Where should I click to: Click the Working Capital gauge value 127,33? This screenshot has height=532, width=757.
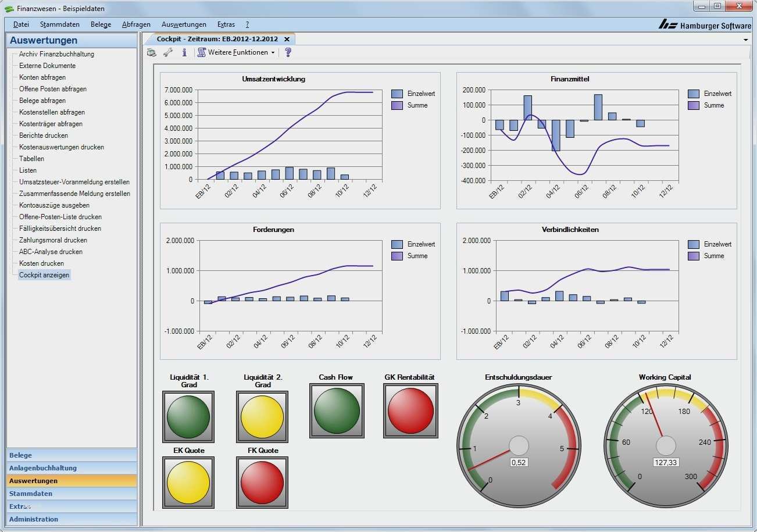tap(666, 462)
